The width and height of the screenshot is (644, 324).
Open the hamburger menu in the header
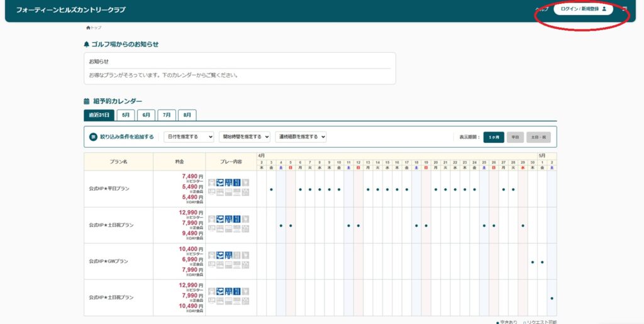(x=625, y=9)
